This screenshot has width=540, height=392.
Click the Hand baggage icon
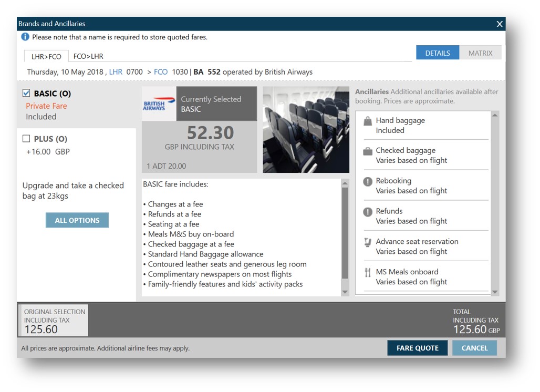(x=368, y=121)
